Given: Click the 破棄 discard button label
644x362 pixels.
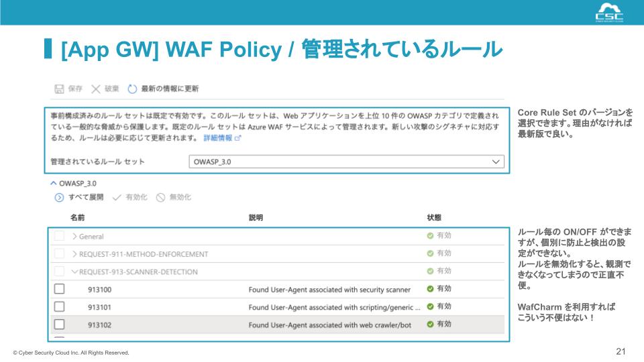Looking at the screenshot, I should point(112,88).
